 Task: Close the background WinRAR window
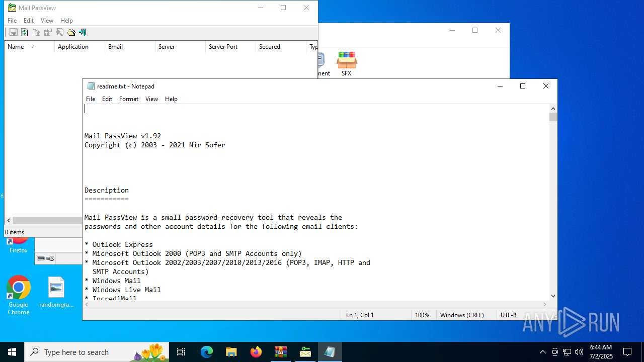coord(498,30)
